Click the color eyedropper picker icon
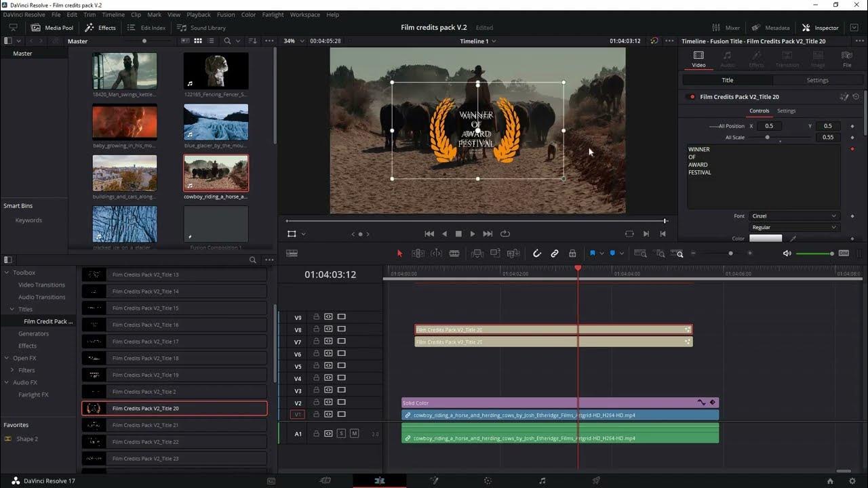Screen dimensions: 868x488 793,239
